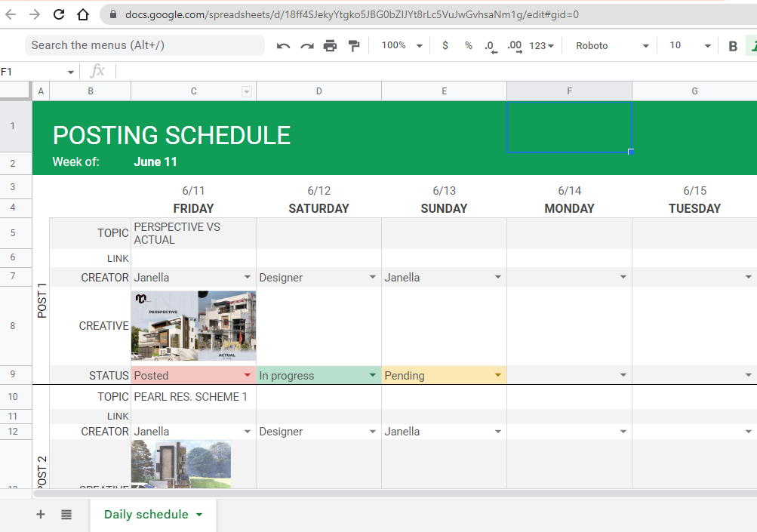757x532 pixels.
Task: Click the Increase decimal places icon
Action: pyautogui.click(x=515, y=46)
